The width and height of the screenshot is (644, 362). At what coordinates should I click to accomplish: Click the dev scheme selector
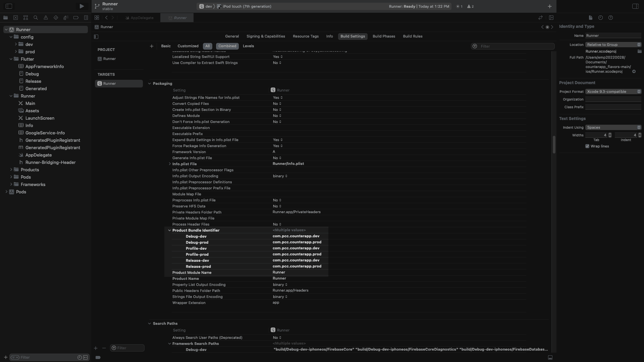(205, 6)
